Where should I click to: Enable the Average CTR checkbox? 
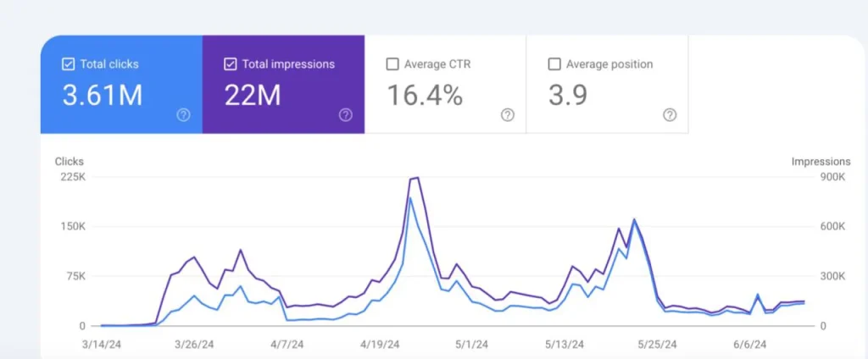(x=392, y=64)
